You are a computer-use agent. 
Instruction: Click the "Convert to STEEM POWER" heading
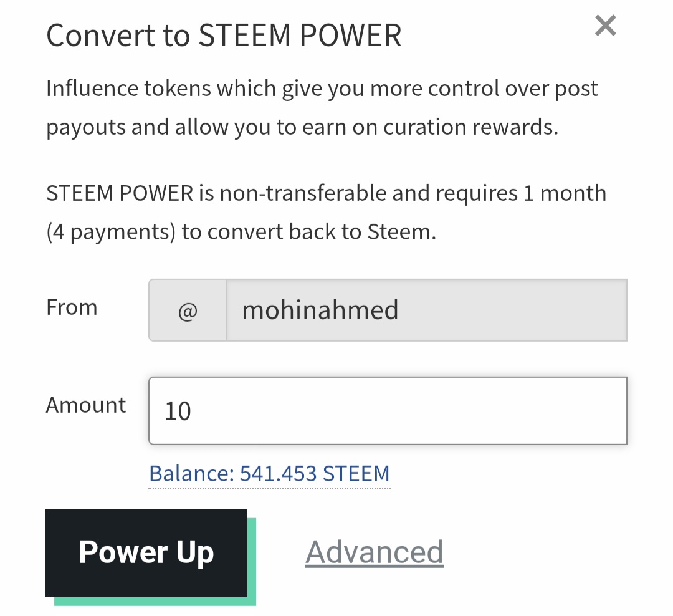point(224,36)
